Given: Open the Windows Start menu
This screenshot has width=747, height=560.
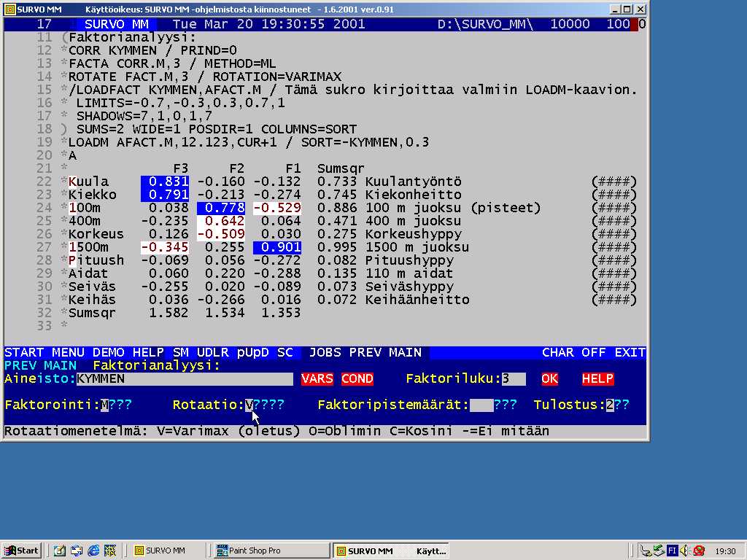Looking at the screenshot, I should tap(20, 551).
